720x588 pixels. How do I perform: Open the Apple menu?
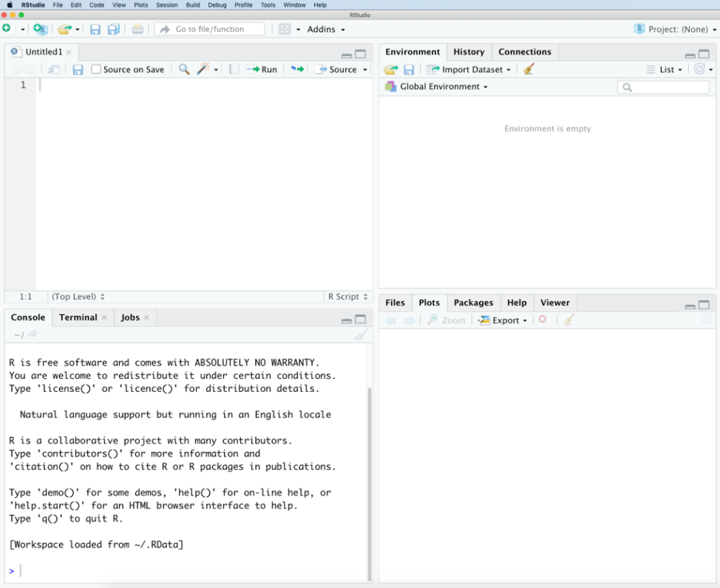9,5
